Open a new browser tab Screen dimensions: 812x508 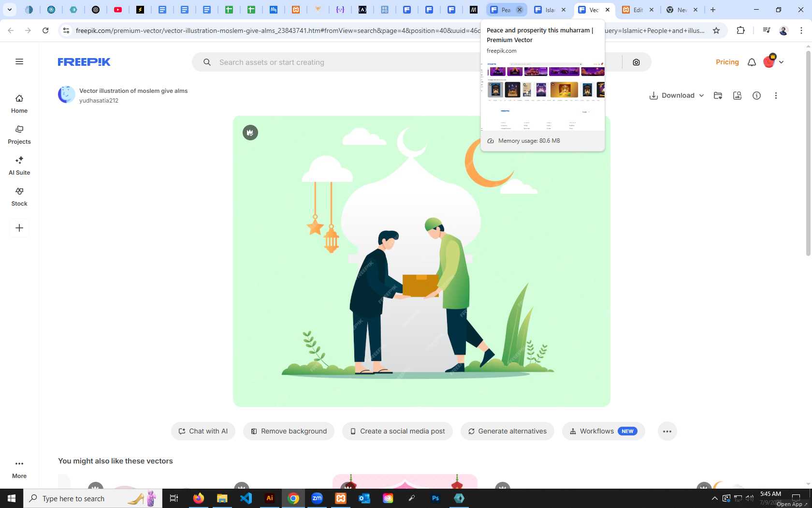click(713, 10)
